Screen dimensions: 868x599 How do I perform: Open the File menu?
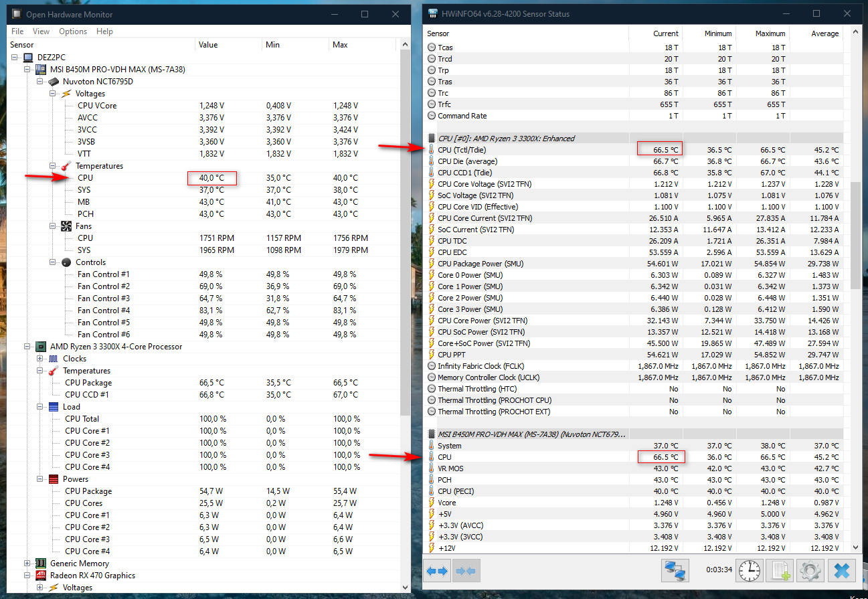[17, 31]
